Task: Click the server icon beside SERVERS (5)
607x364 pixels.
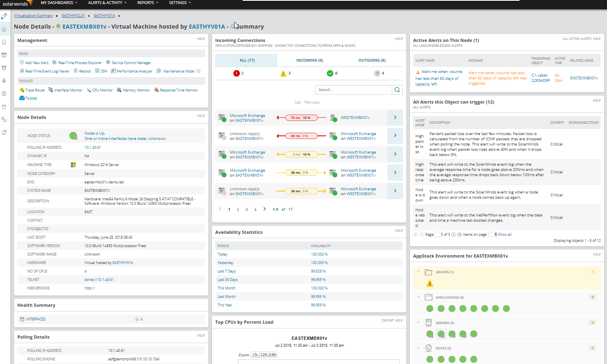Action: click(428, 323)
